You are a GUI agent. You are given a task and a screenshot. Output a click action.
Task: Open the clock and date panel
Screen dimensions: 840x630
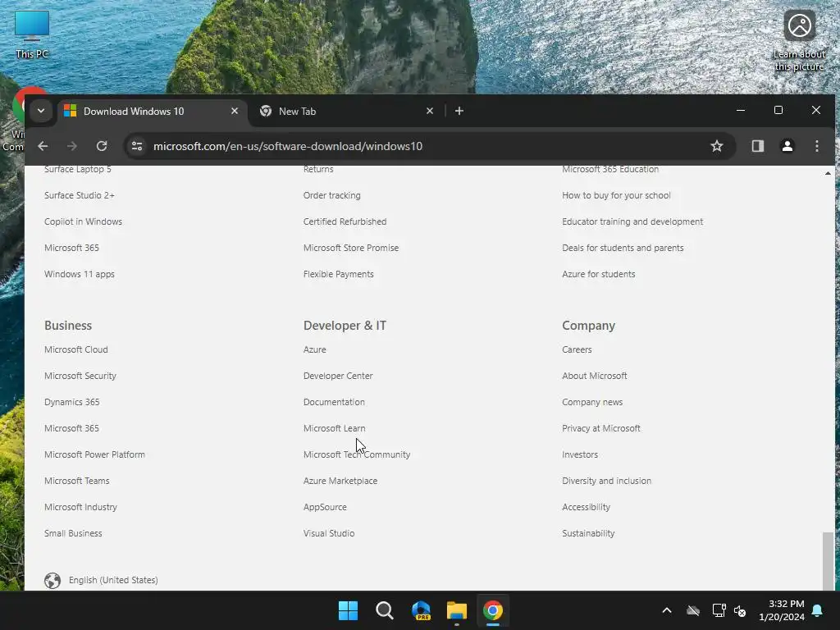point(782,610)
